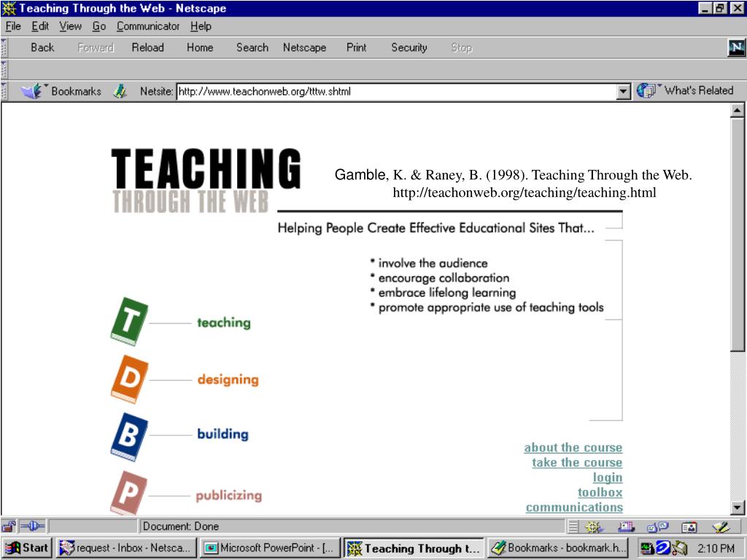Open Composer from the component bar icon
The width and height of the screenshot is (747, 560).
pos(721,526)
